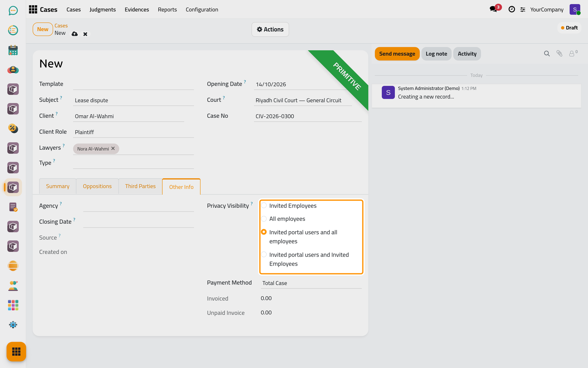Open the Calendar app in sidebar
Viewport: 588px width, 368px height.
click(13, 50)
